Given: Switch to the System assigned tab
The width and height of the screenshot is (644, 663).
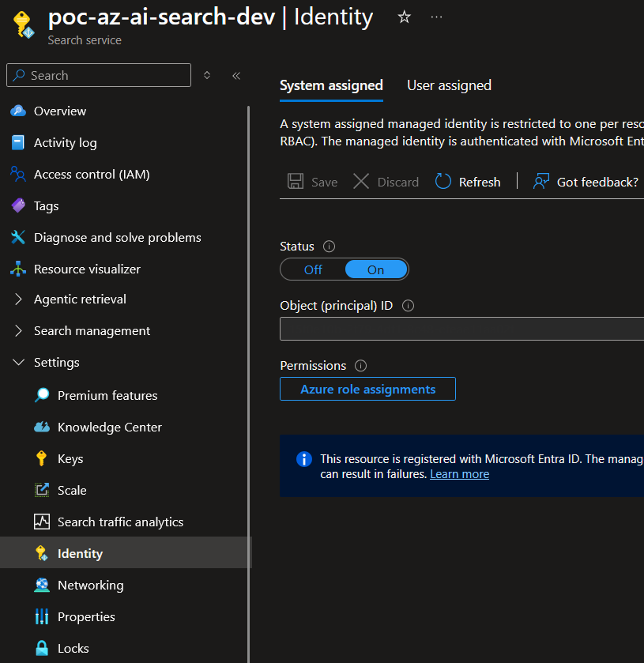Looking at the screenshot, I should 332,85.
